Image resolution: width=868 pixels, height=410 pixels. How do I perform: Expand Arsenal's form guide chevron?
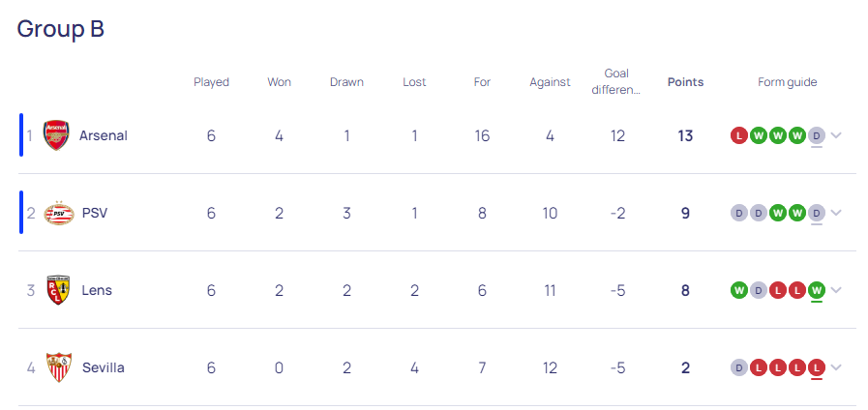[836, 135]
